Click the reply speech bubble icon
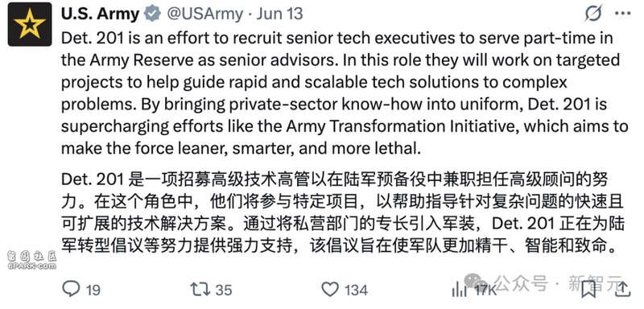 pos(71,290)
